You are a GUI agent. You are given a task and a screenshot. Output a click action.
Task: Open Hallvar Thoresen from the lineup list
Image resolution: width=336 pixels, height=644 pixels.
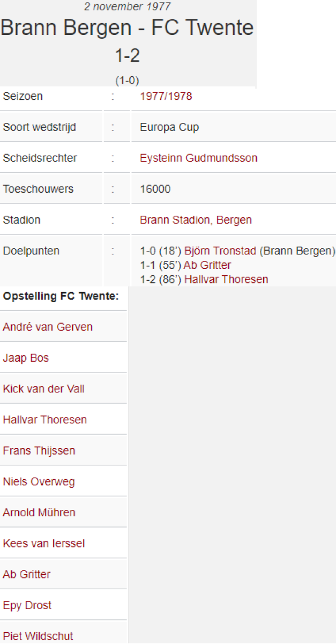click(44, 420)
